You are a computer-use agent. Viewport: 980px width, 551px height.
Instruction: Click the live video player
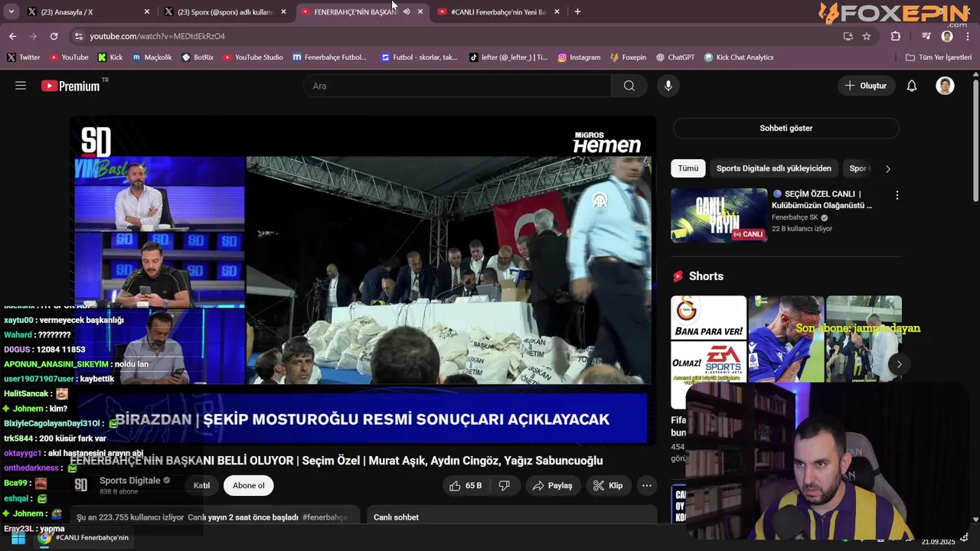click(363, 279)
